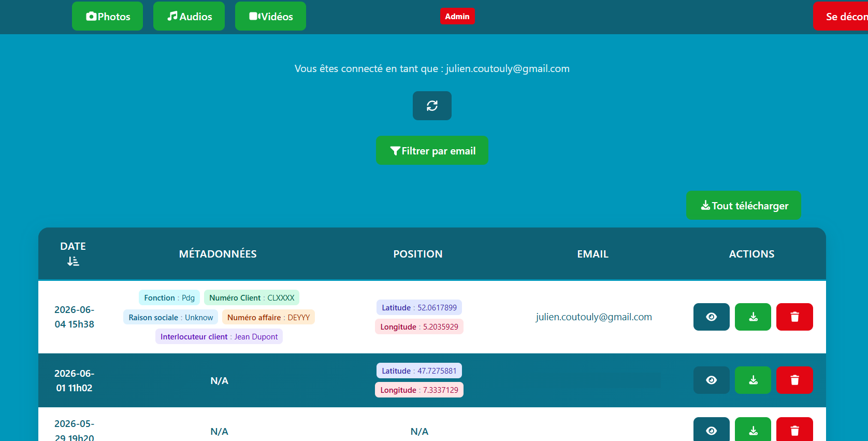This screenshot has height=441, width=868.
Task: Click the EMAIL column header
Action: coord(592,254)
